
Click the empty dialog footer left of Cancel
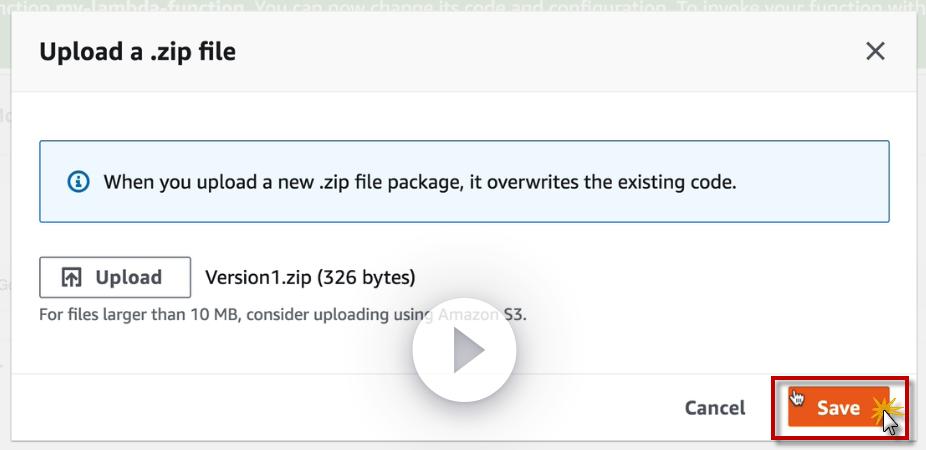300,407
